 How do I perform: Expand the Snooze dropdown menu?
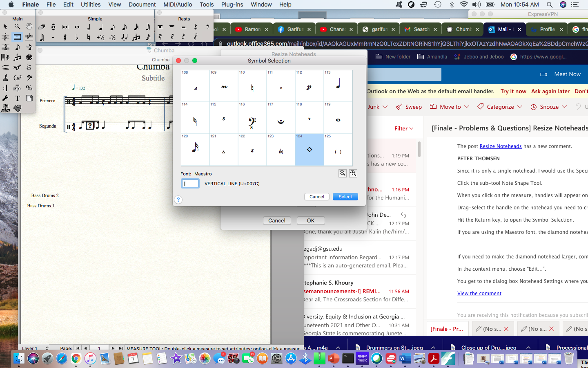point(549,107)
